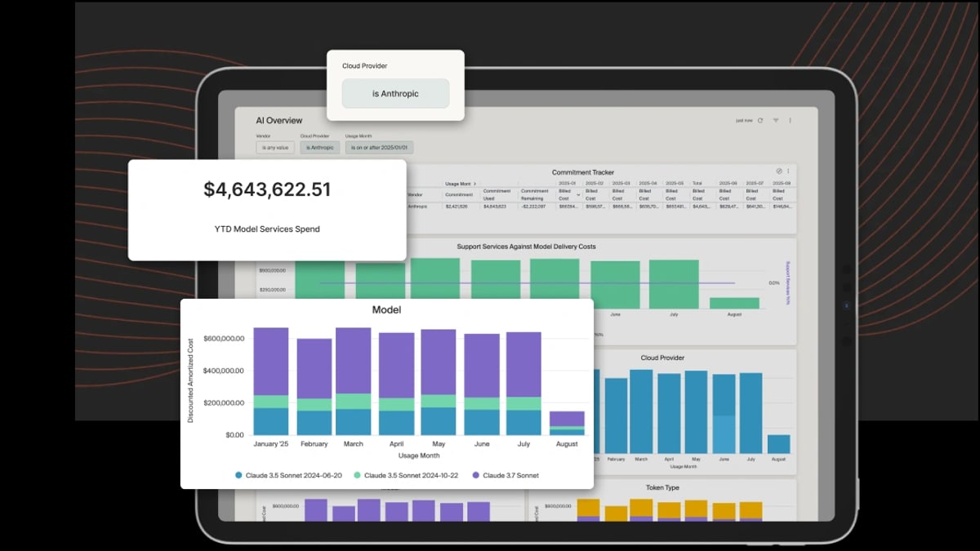Open the Commitment Tracker three-dot options menu
Screen dimensions: 980x551
coord(788,171)
